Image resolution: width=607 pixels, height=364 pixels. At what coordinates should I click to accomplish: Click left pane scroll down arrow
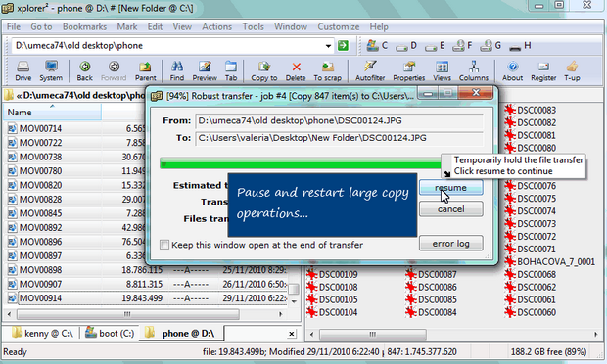tap(294, 301)
